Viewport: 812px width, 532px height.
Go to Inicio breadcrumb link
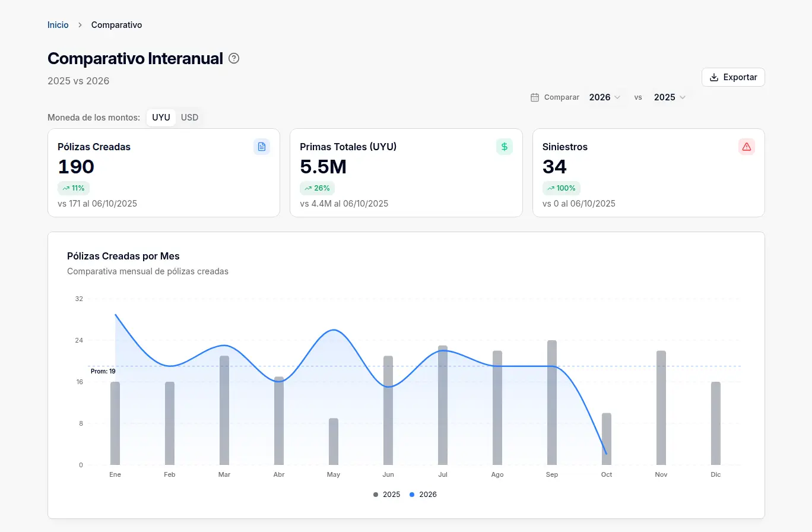point(58,25)
